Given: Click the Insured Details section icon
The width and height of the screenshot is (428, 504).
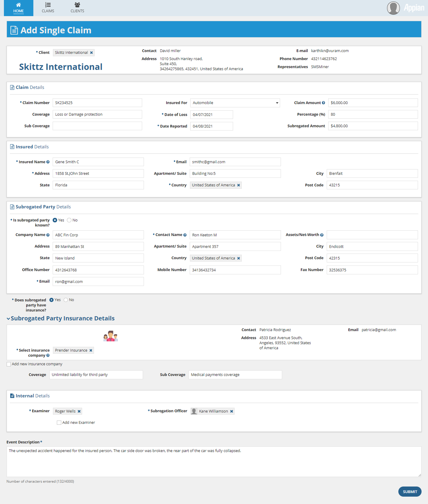Looking at the screenshot, I should tap(12, 147).
